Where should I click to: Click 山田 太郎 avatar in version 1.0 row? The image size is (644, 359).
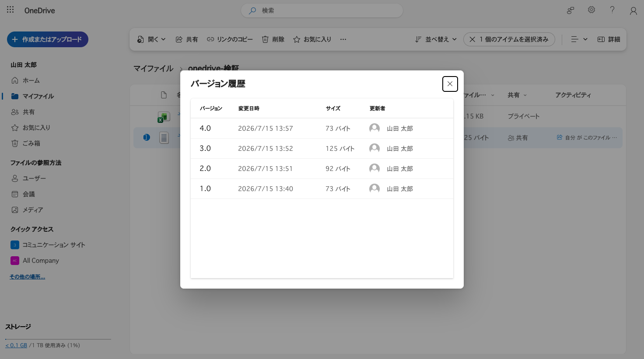pyautogui.click(x=374, y=188)
